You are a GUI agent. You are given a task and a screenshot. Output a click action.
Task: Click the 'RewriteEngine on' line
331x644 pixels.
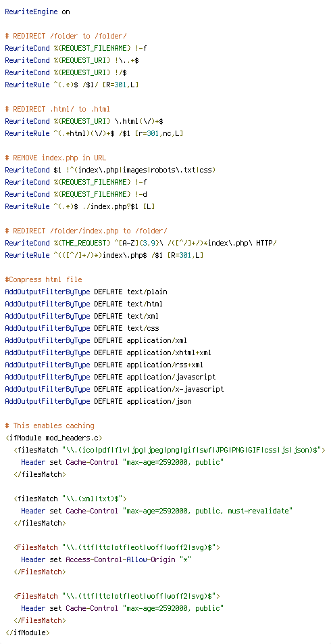tap(37, 12)
